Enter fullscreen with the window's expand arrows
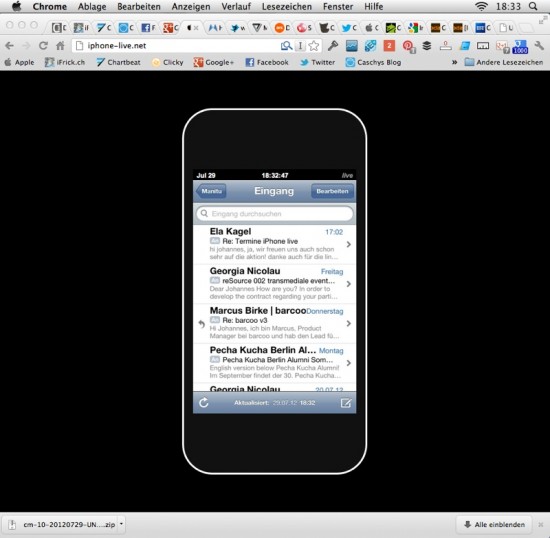 click(542, 21)
